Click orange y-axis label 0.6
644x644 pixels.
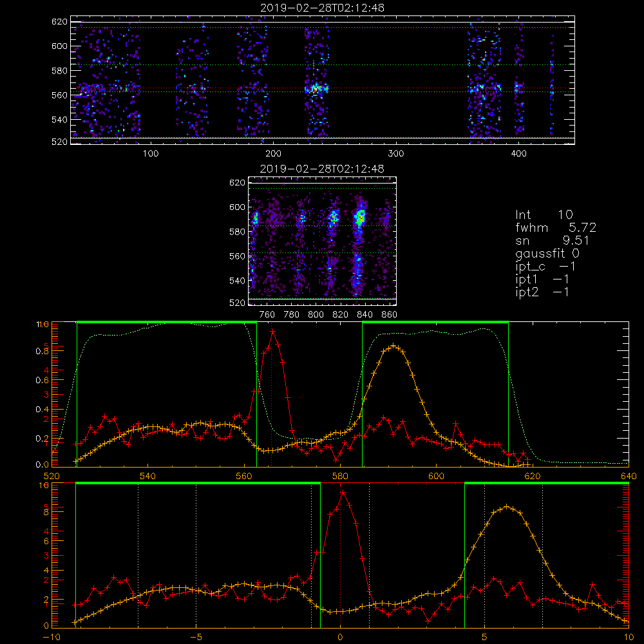43,381
